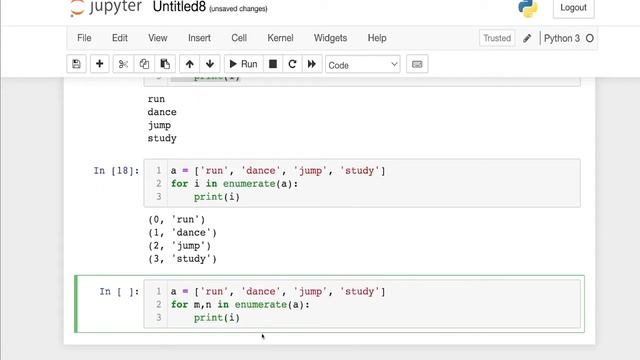Click the pencil edit mode indicator
Viewport: 640px width, 360px height.
(x=527, y=38)
